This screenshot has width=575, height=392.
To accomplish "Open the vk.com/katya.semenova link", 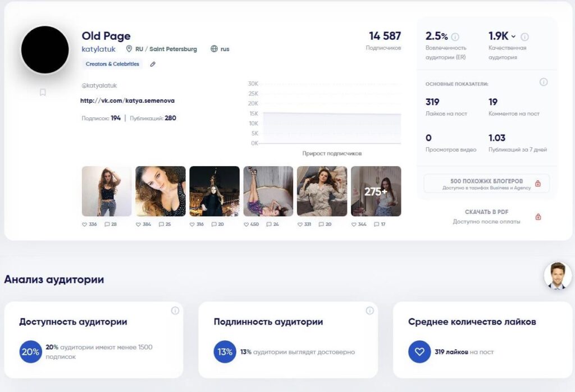I will click(127, 101).
